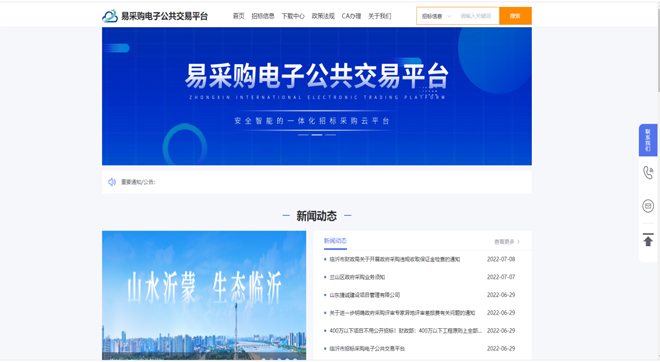
Task: Click the date 2022-07-07
Action: [501, 277]
